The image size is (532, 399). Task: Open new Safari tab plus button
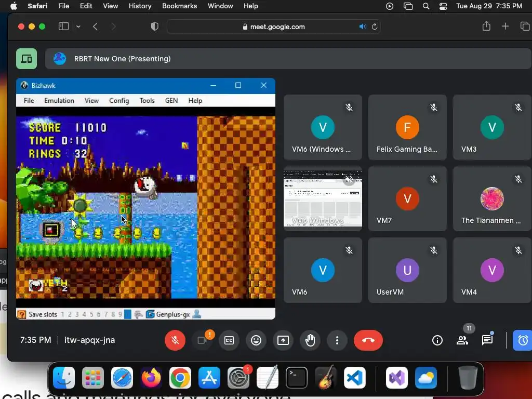tap(505, 26)
